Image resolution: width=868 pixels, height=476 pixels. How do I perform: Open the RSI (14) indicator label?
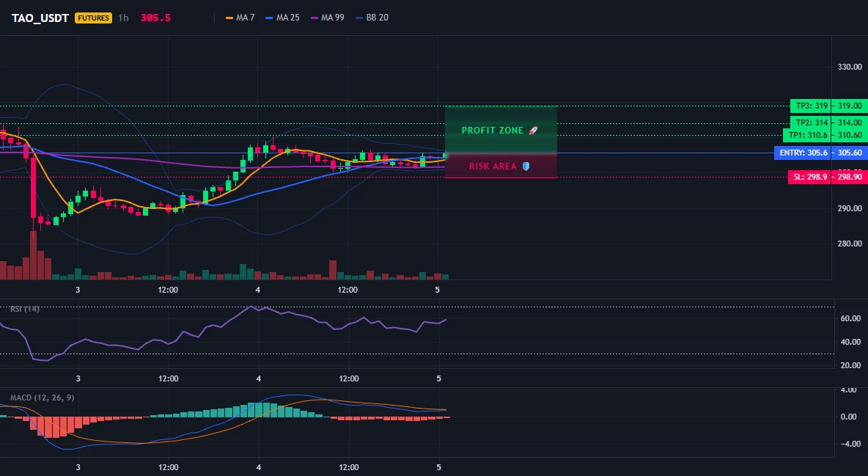click(x=25, y=309)
